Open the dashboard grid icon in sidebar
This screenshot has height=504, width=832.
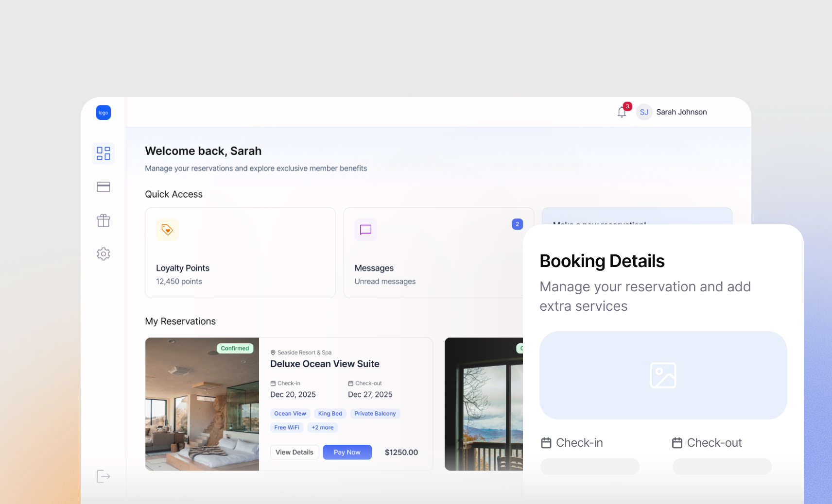[x=103, y=153]
